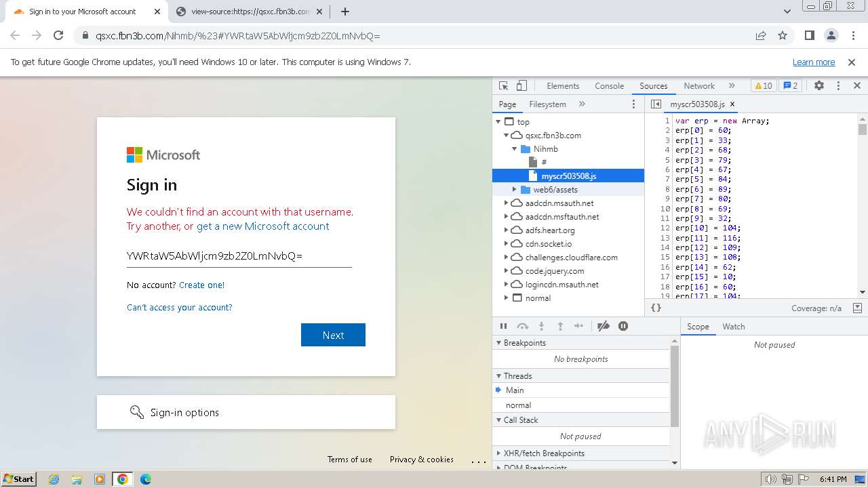Toggle deactivate breakpoints icon

pyautogui.click(x=604, y=326)
